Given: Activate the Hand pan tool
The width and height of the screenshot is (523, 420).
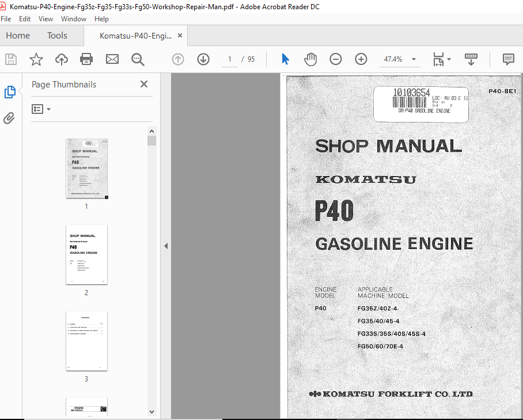Looking at the screenshot, I should point(310,59).
